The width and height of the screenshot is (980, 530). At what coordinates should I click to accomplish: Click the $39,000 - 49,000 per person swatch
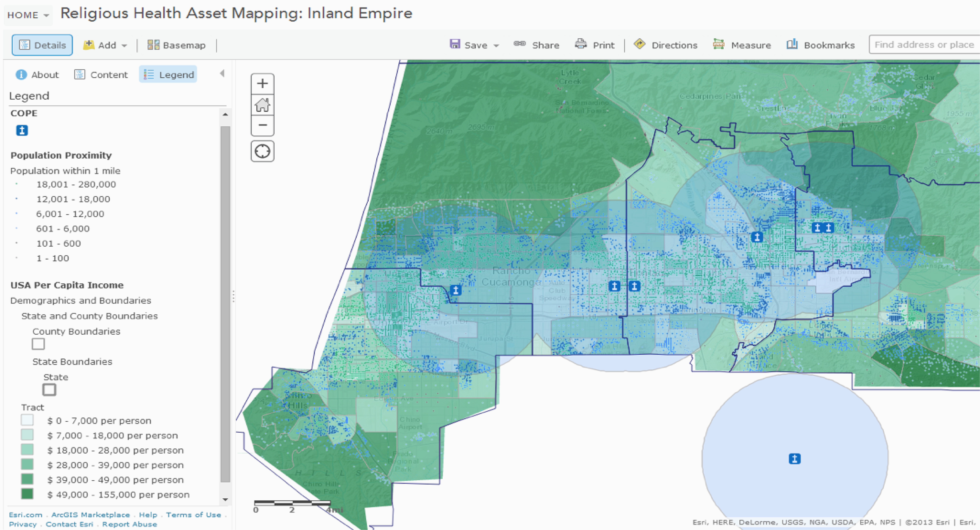(27, 479)
